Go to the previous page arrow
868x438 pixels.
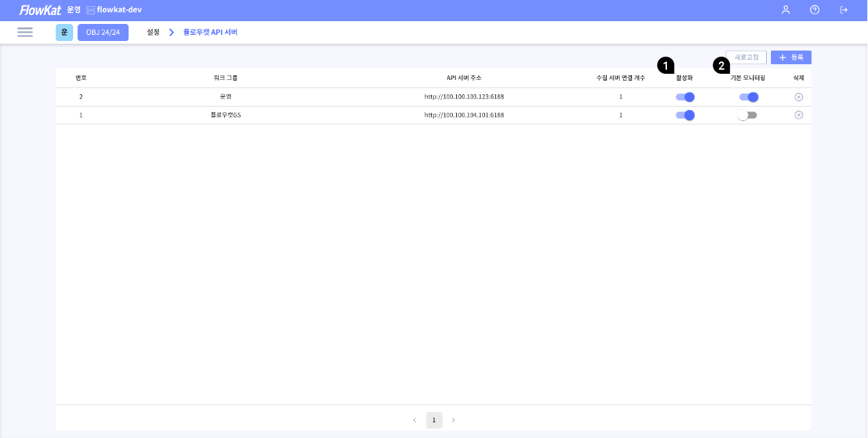pos(415,420)
